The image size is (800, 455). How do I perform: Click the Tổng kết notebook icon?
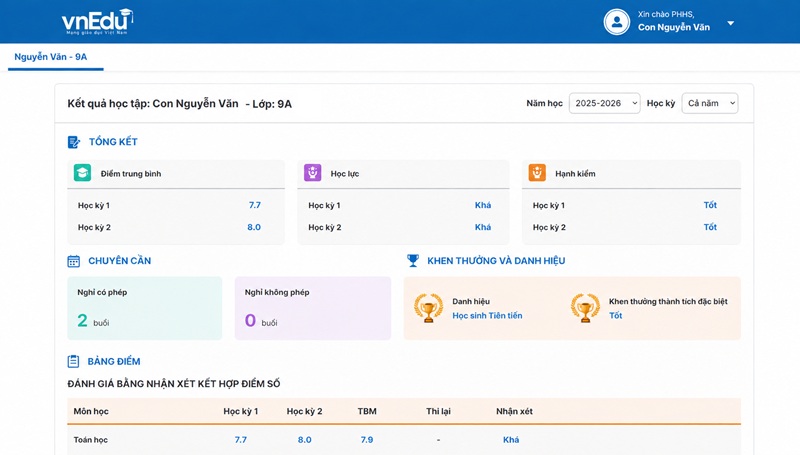click(x=73, y=142)
